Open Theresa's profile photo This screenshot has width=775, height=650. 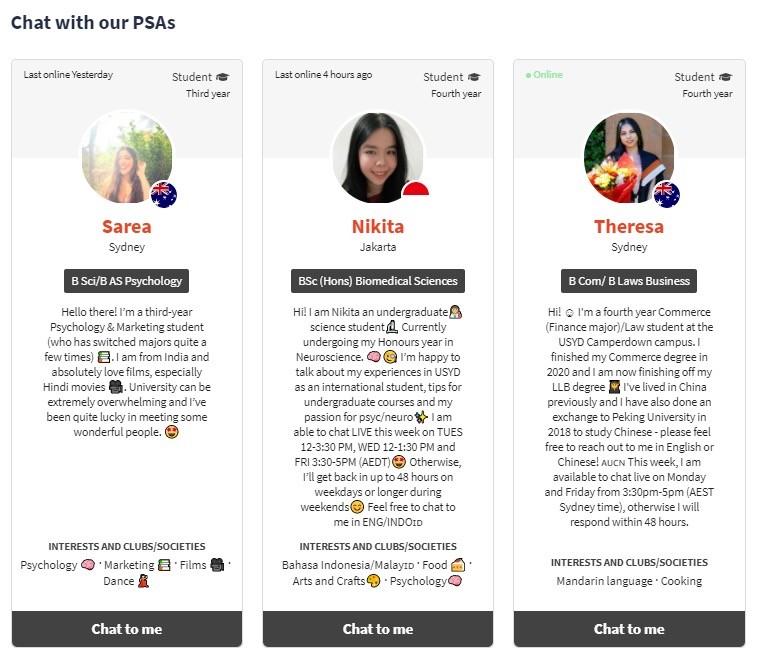coord(629,158)
